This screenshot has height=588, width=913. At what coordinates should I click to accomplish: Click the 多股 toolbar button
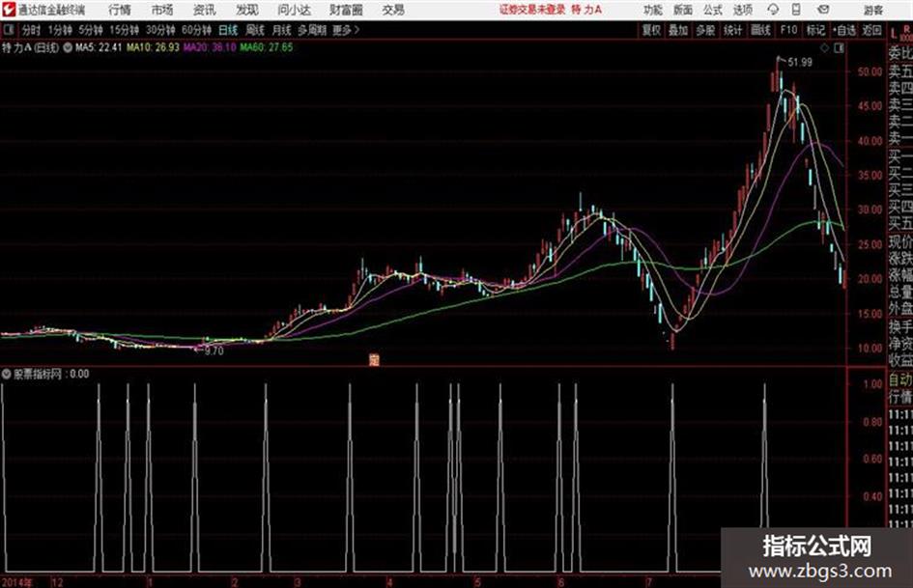pyautogui.click(x=705, y=30)
